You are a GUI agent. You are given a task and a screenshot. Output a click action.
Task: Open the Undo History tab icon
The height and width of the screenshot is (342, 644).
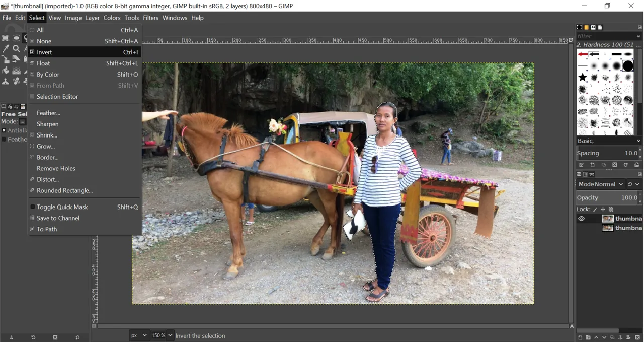click(16, 107)
